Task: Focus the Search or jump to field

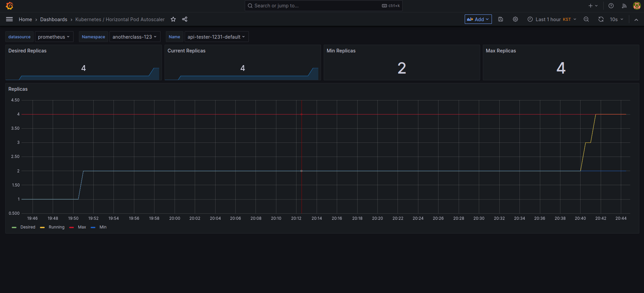Action: (323, 6)
